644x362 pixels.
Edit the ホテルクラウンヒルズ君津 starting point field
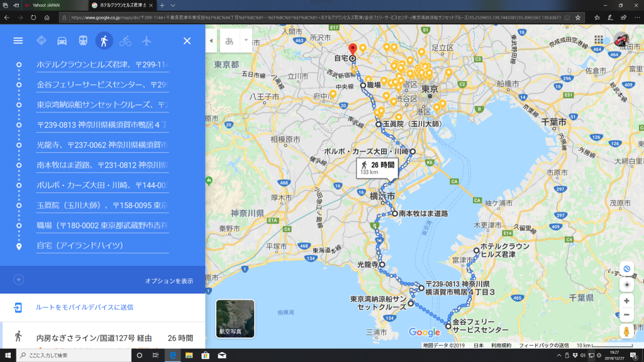click(103, 65)
